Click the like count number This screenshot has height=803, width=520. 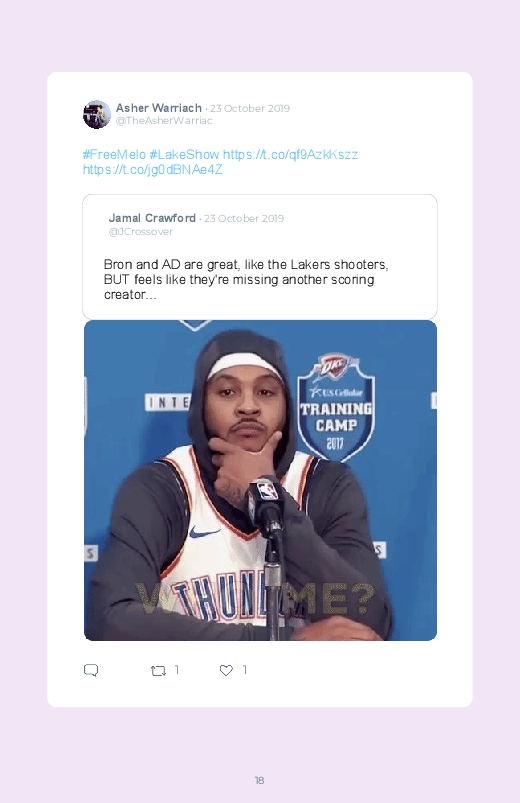[245, 670]
